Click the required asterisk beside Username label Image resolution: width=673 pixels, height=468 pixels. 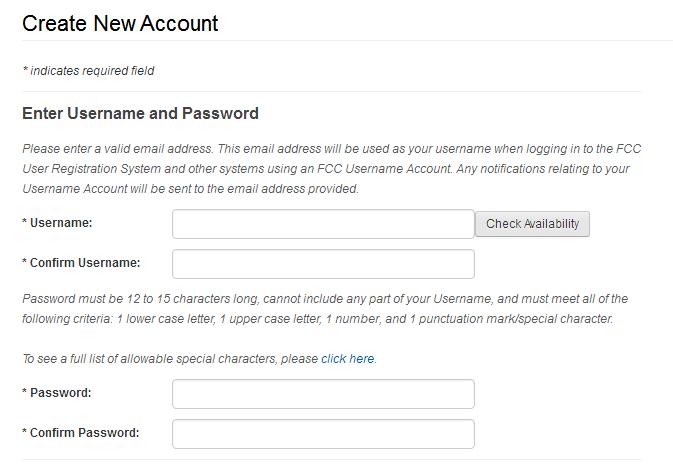click(24, 224)
